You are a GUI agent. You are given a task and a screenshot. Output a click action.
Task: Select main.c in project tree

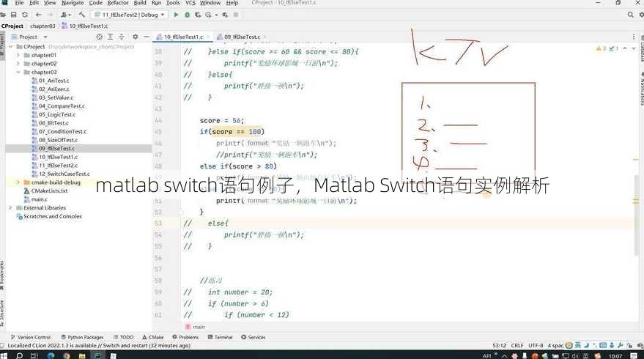40,199
